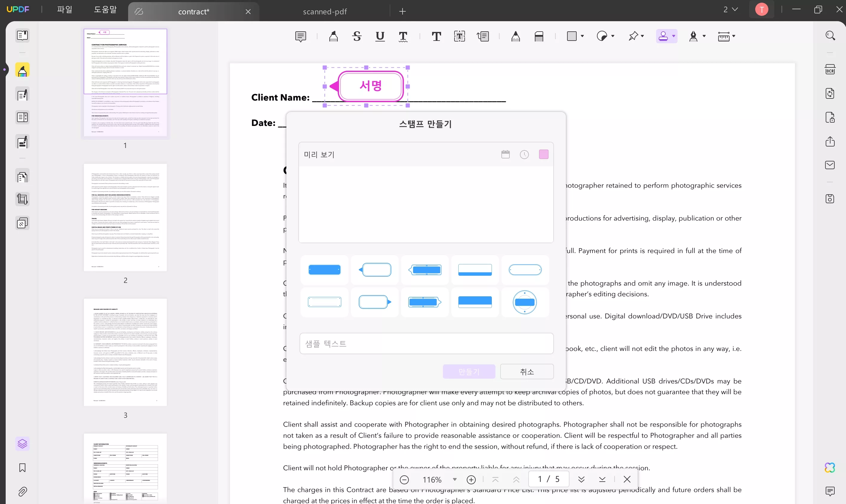Screen dimensions: 846x504
Task: Click the page number 1 / 5 field
Action: pos(549,479)
